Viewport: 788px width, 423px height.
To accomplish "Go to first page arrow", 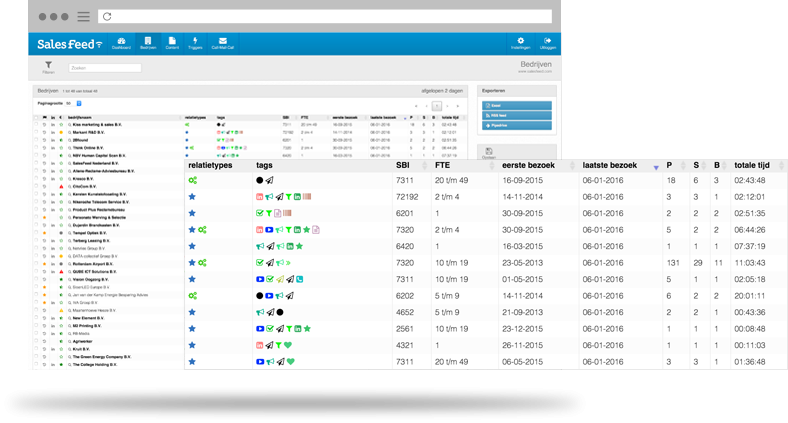I will [x=416, y=106].
